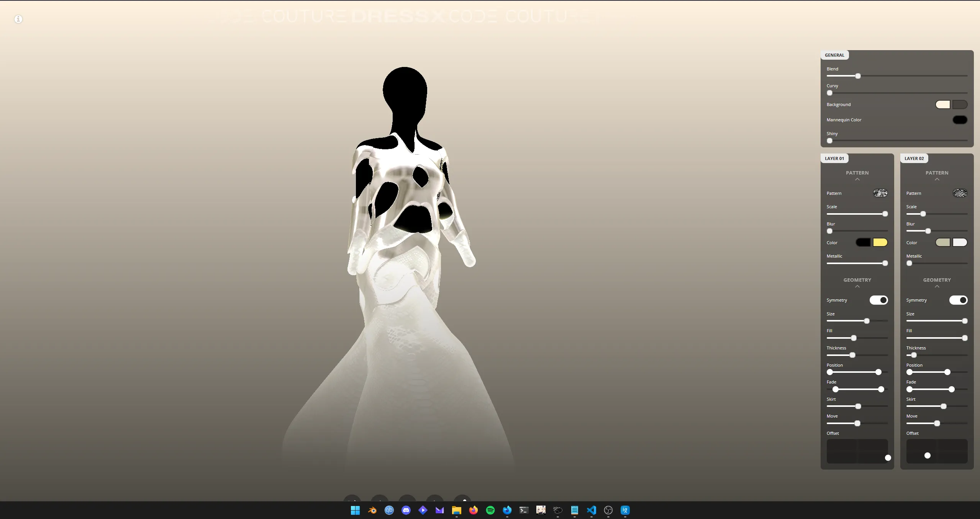
Task: Click the Shiny slider handle
Action: [830, 140]
